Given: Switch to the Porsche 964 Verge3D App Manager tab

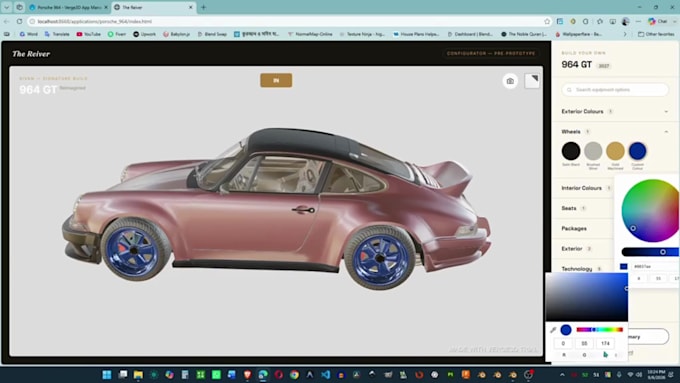Looking at the screenshot, I should (68, 7).
